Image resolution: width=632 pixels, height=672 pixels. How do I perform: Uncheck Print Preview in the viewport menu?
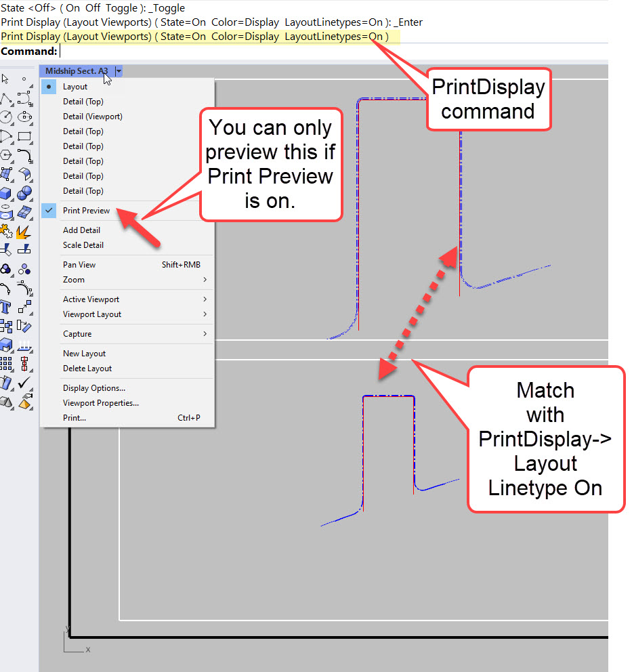(87, 211)
